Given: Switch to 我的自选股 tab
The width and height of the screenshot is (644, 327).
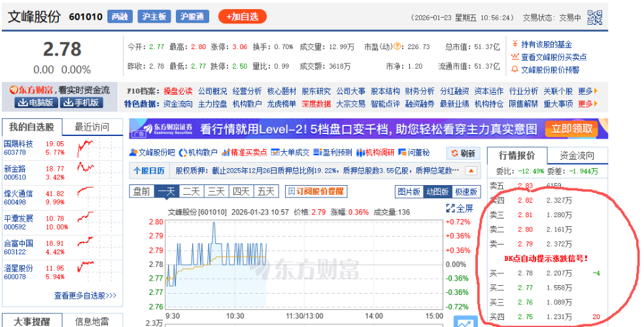Looking at the screenshot, I should 32,127.
